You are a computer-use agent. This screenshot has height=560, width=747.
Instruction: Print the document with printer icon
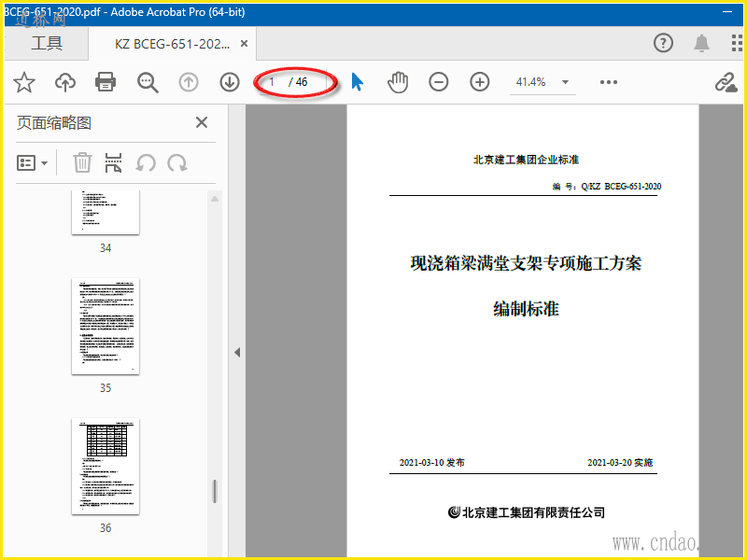[x=106, y=82]
